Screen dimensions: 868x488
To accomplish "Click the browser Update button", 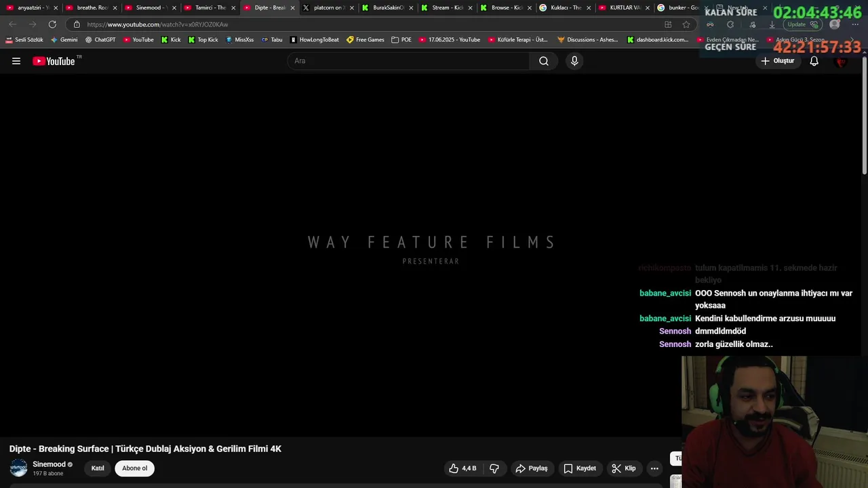I will [803, 24].
